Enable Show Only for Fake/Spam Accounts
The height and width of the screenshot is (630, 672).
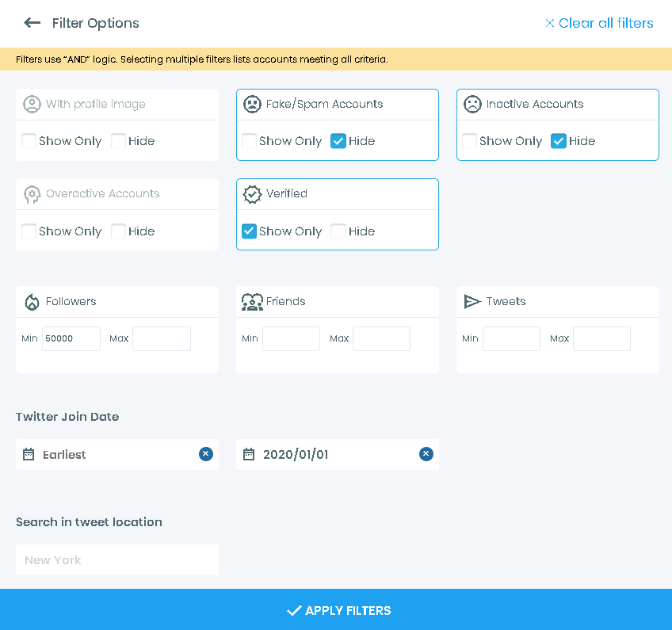(x=249, y=141)
